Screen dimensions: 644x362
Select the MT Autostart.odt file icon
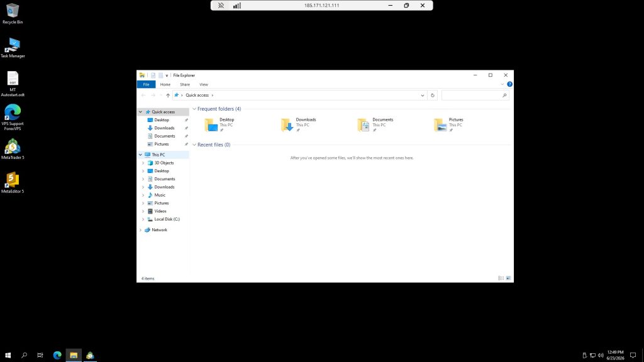[x=13, y=84]
